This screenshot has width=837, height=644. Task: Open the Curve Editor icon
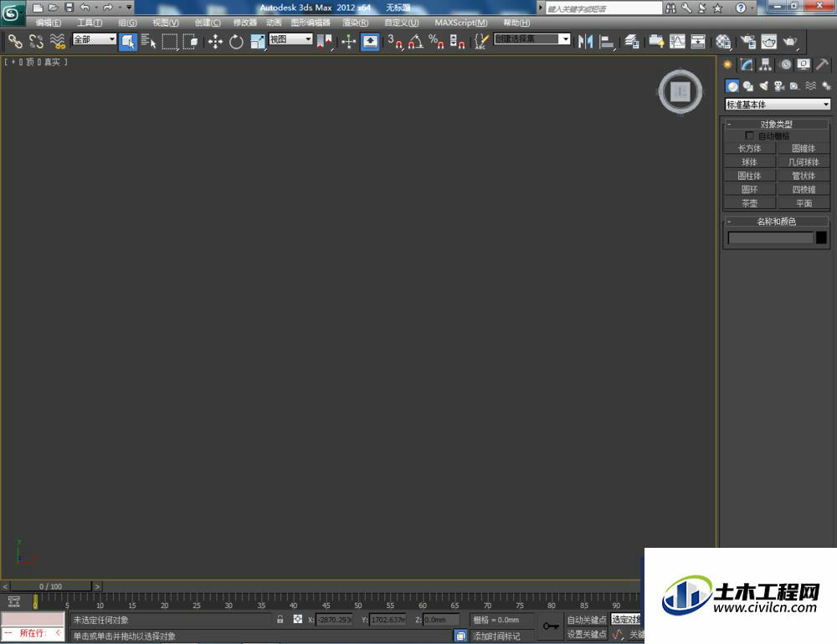coord(677,42)
